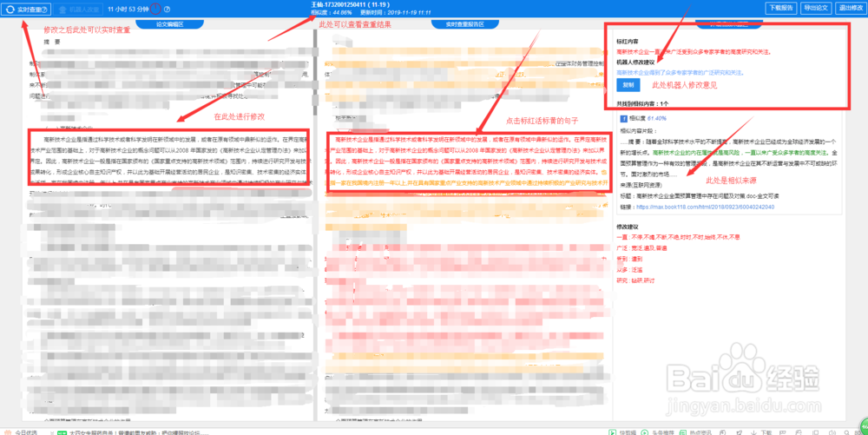Select the 实时查重报告区 tab header
Viewport: 868px width, 435px height.
(x=465, y=24)
